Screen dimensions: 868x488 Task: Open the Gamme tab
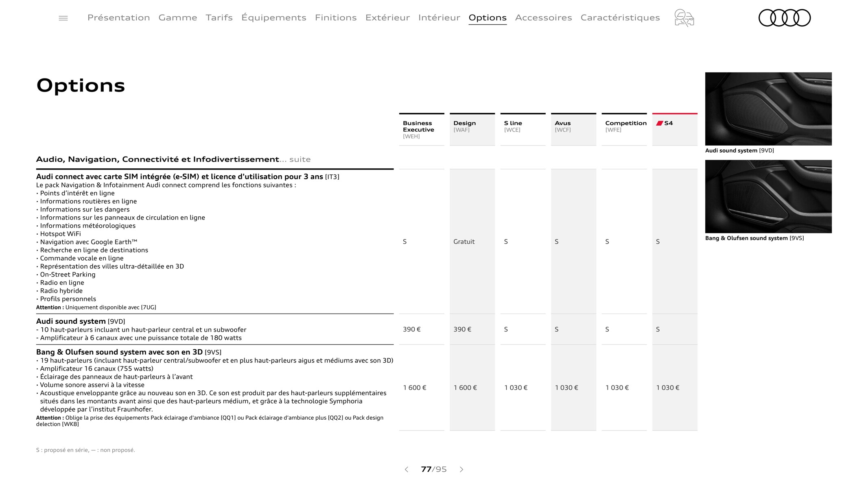point(178,17)
